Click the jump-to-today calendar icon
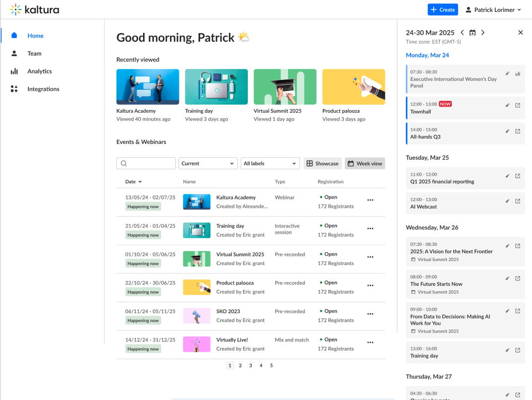The image size is (532, 400). tap(472, 33)
